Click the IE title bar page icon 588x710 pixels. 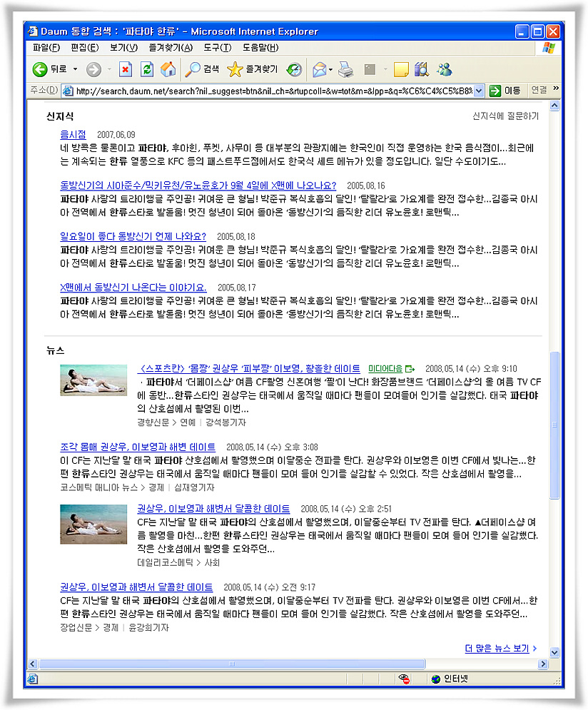tap(33, 31)
